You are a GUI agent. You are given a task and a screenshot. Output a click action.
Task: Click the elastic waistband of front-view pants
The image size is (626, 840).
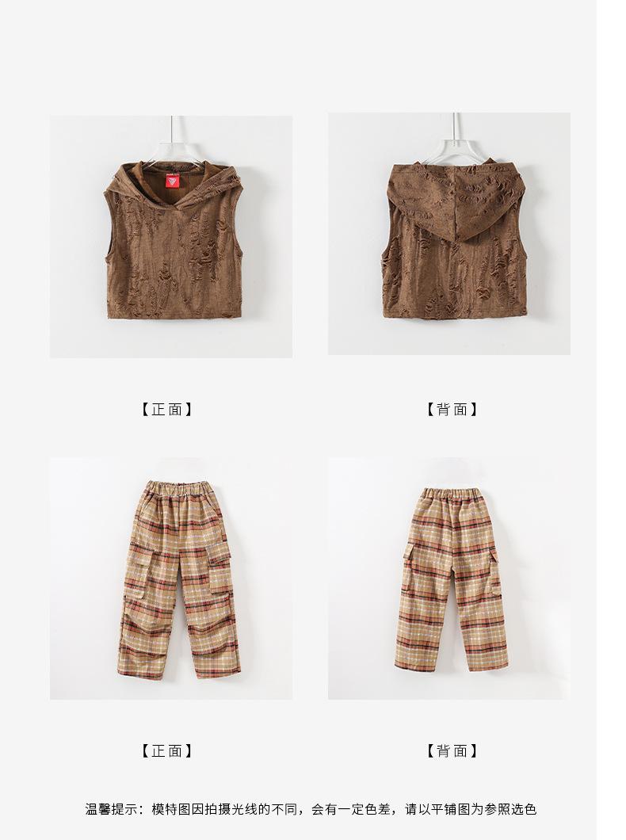tap(178, 489)
